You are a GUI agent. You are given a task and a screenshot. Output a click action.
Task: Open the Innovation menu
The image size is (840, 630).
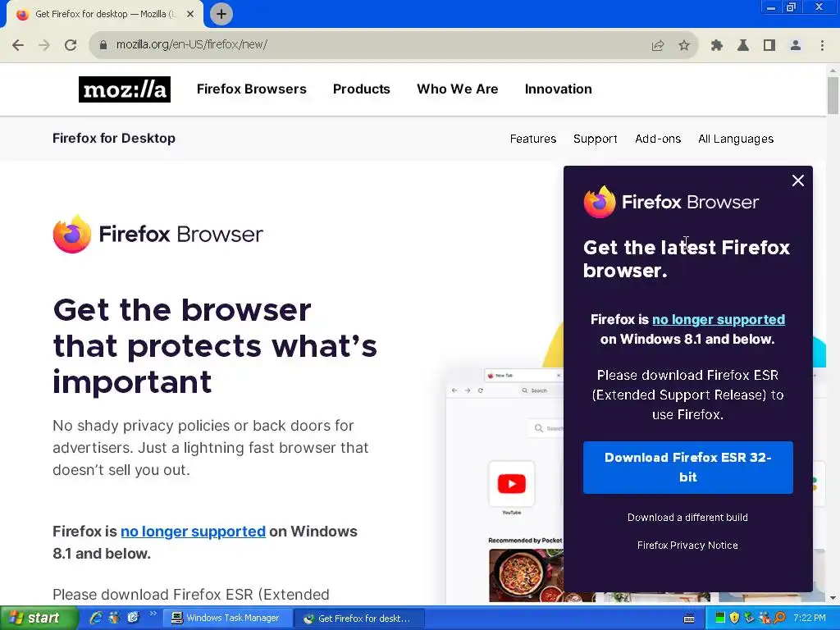tap(558, 89)
